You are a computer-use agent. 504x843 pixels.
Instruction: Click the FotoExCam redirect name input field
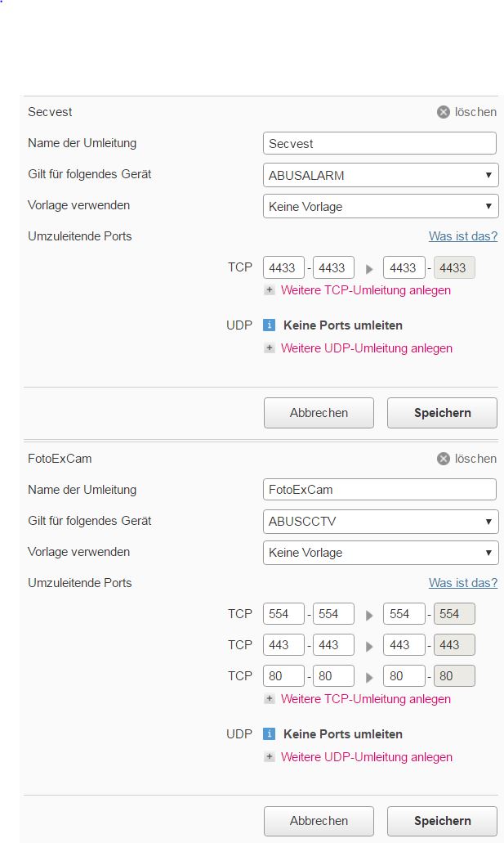[380, 490]
